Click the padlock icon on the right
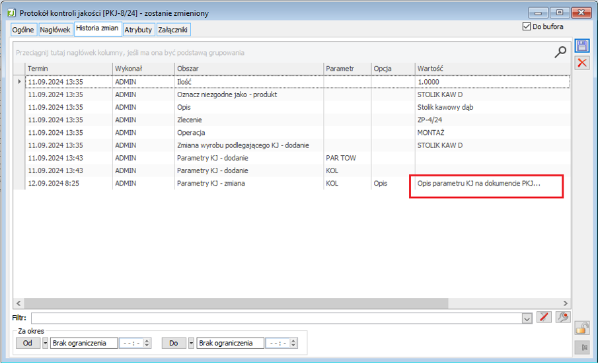This screenshot has height=364, width=598. pos(582,328)
